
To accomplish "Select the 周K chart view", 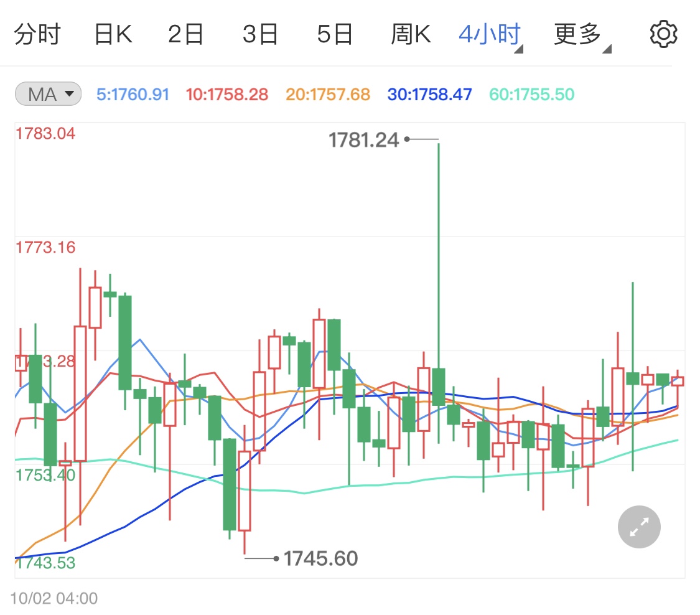I will pos(412,34).
